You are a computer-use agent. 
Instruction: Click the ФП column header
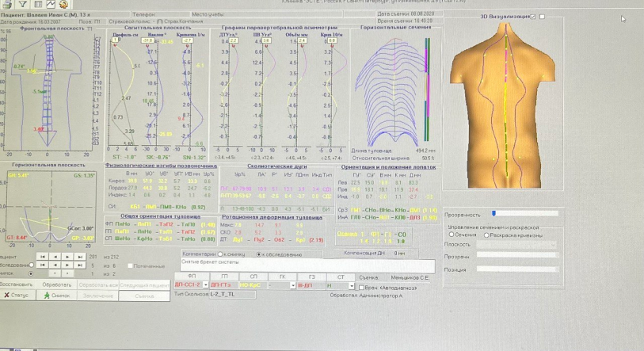192,277
